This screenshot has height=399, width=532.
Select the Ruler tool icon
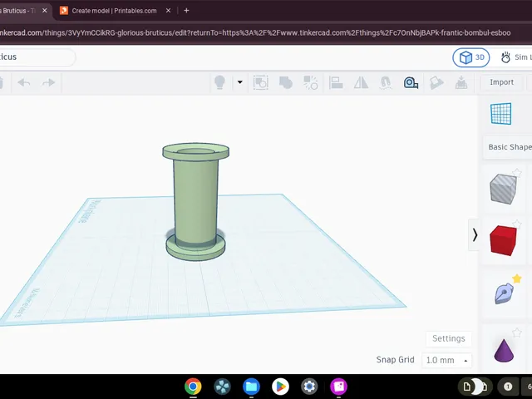pos(411,82)
